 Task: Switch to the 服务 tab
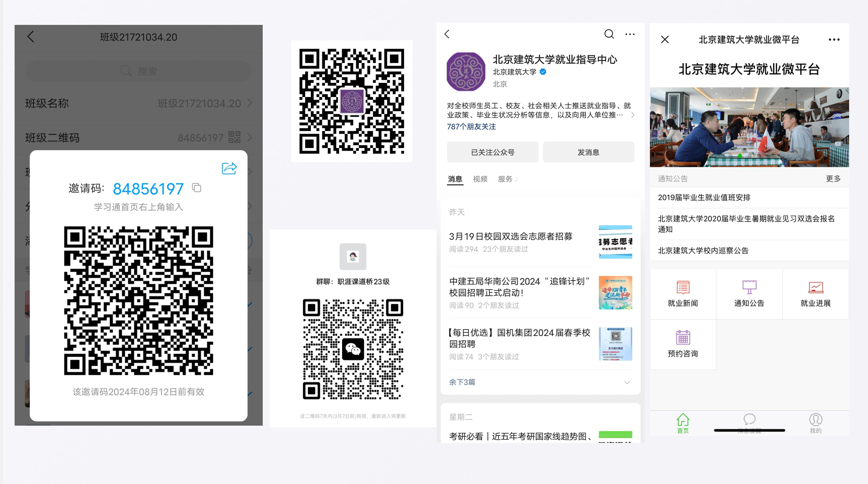[x=505, y=179]
